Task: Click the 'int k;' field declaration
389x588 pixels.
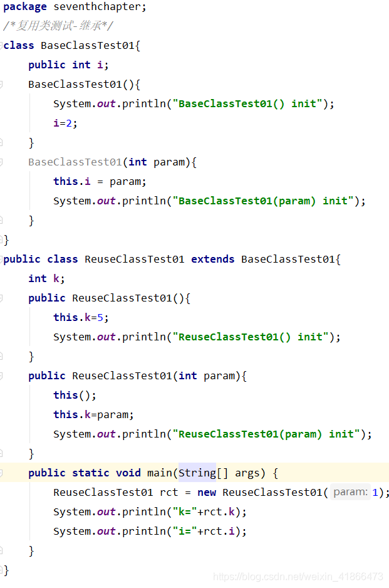Action: [x=46, y=278]
